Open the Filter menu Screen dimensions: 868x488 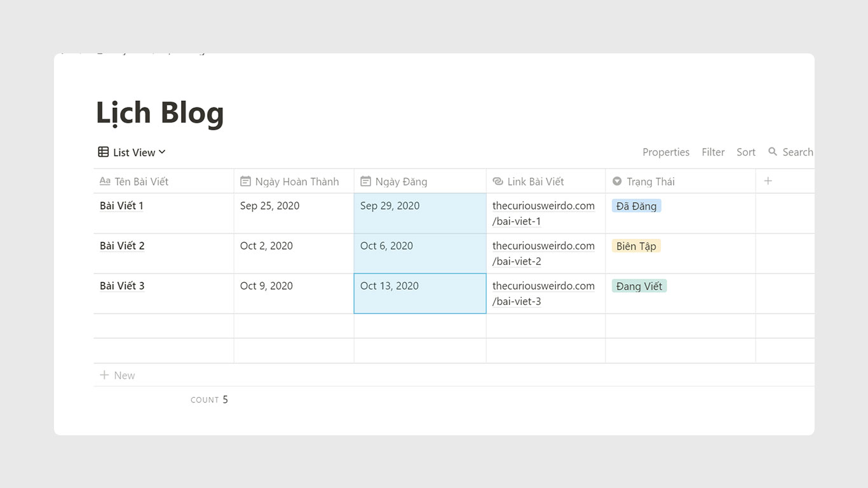[713, 152]
